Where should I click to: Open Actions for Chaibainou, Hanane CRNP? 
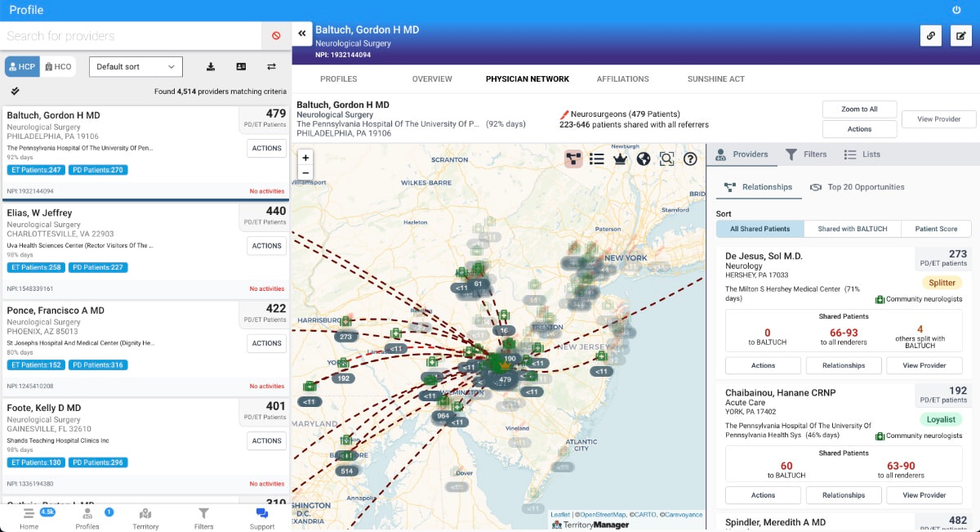[764, 495]
